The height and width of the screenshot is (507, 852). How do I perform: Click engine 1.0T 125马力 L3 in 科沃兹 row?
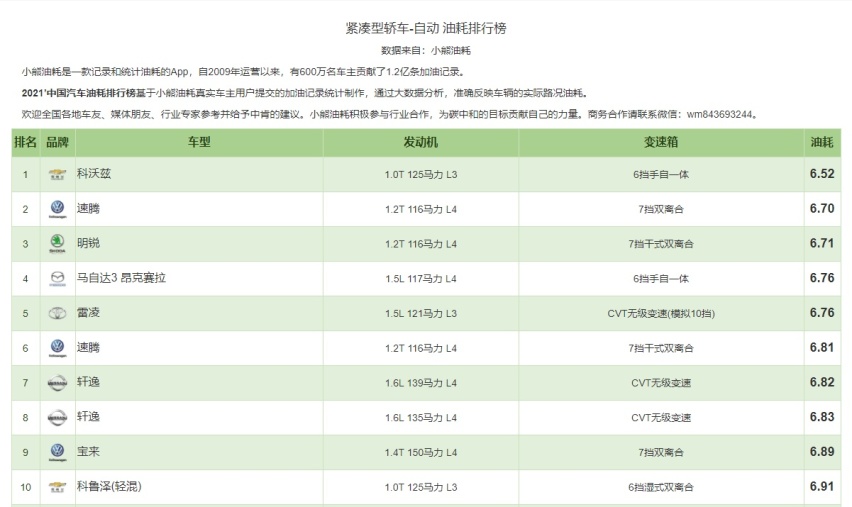click(x=421, y=175)
